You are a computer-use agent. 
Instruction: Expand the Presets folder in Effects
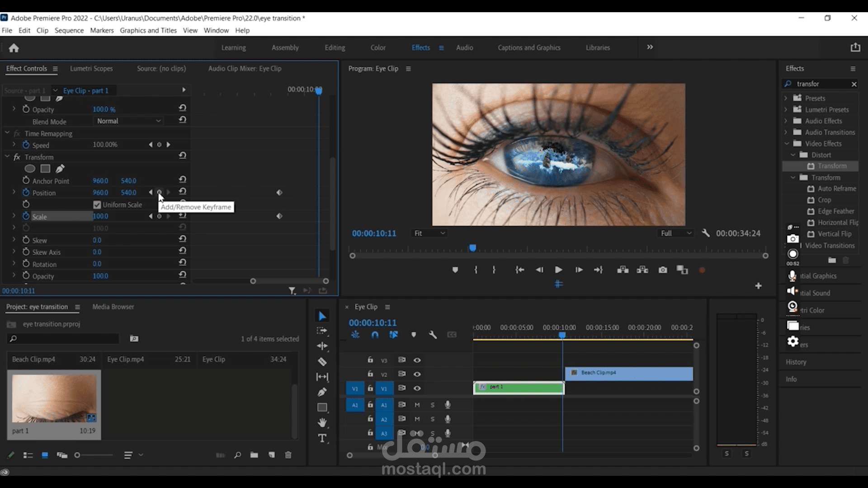786,98
